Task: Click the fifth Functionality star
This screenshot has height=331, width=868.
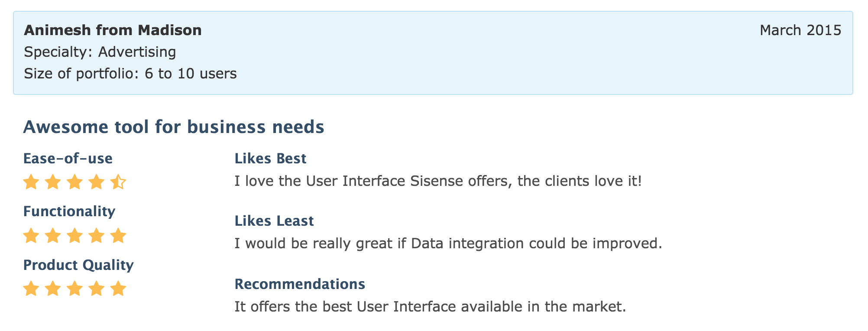Action: coord(118,236)
